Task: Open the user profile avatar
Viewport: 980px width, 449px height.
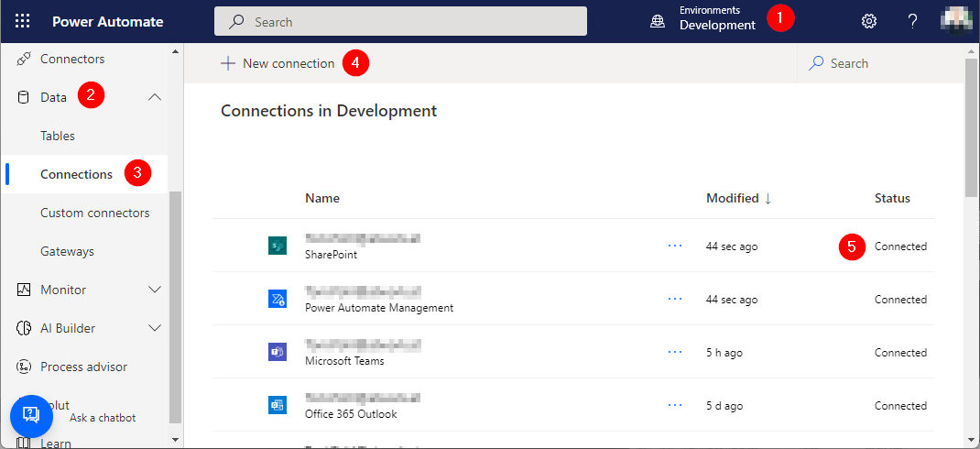Action: [957, 21]
